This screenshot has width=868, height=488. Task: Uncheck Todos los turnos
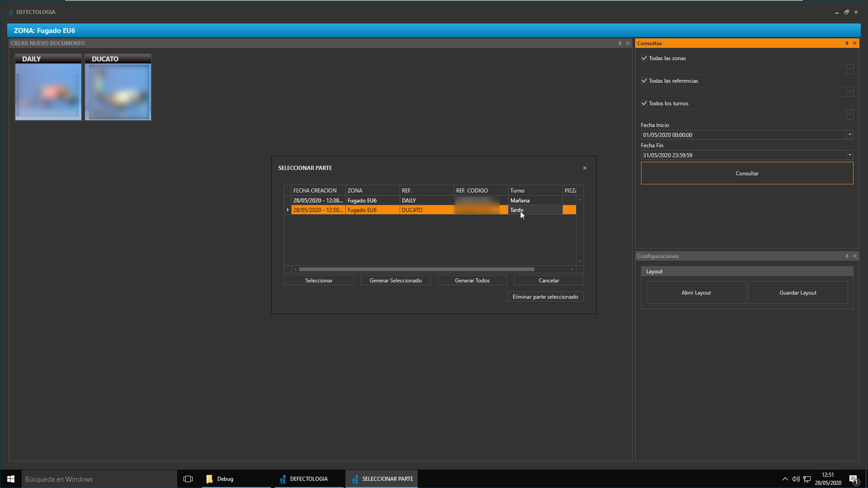[644, 103]
